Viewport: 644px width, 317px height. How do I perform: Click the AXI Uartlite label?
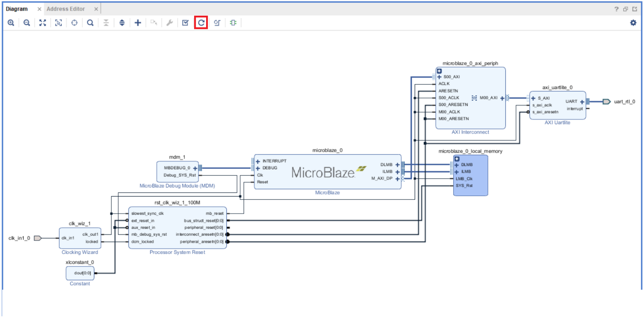point(557,123)
